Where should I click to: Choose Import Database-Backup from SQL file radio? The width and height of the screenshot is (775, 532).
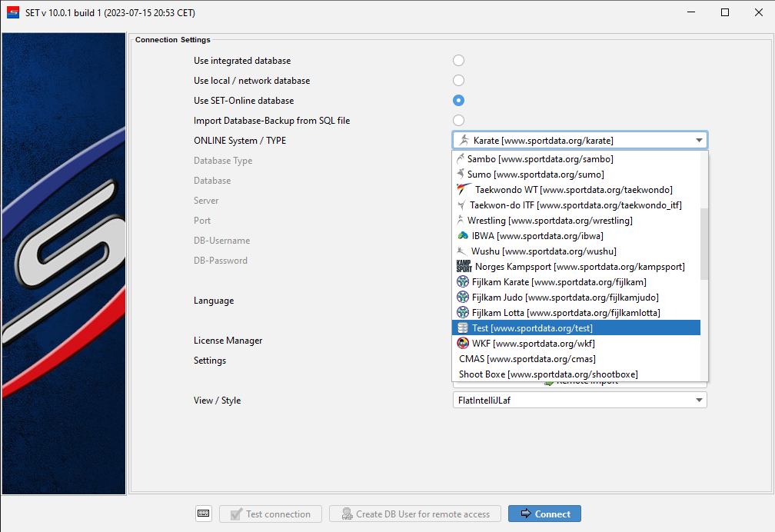point(459,121)
